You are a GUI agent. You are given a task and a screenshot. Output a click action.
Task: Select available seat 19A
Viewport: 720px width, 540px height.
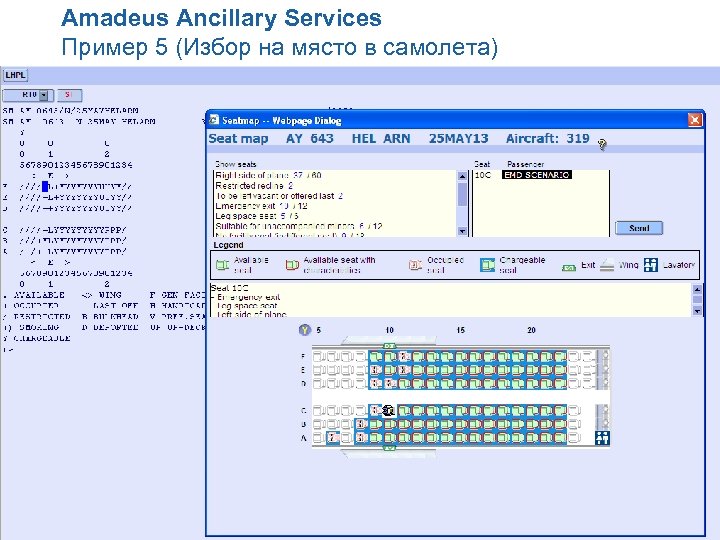[518, 438]
